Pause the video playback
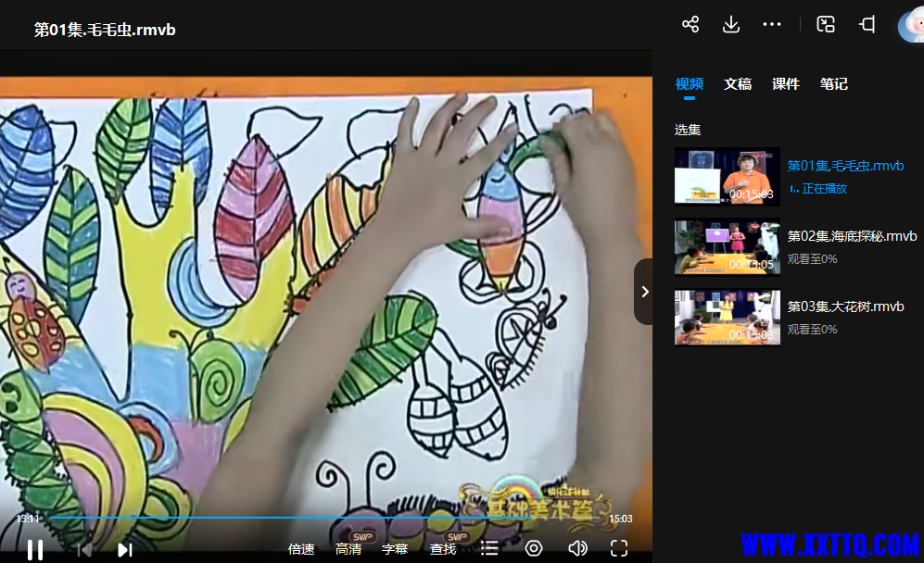Screen dimensions: 924x563 click(35, 549)
